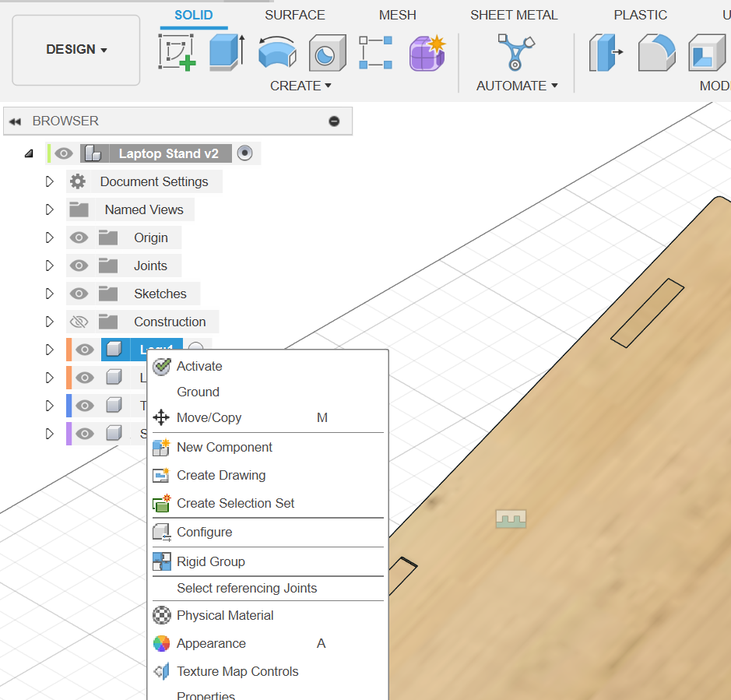The width and height of the screenshot is (731, 700).
Task: Select the Extrude tool
Action: point(227,52)
